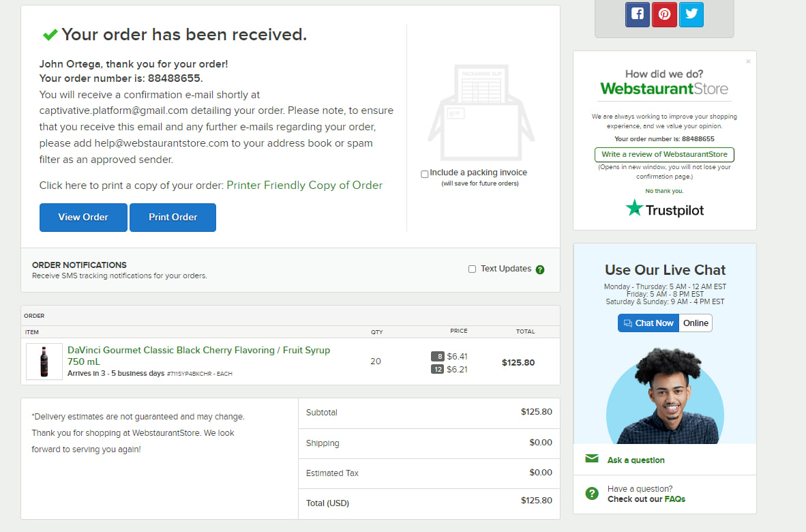
Task: Click the syrup bottle product thumbnail
Action: 44,361
